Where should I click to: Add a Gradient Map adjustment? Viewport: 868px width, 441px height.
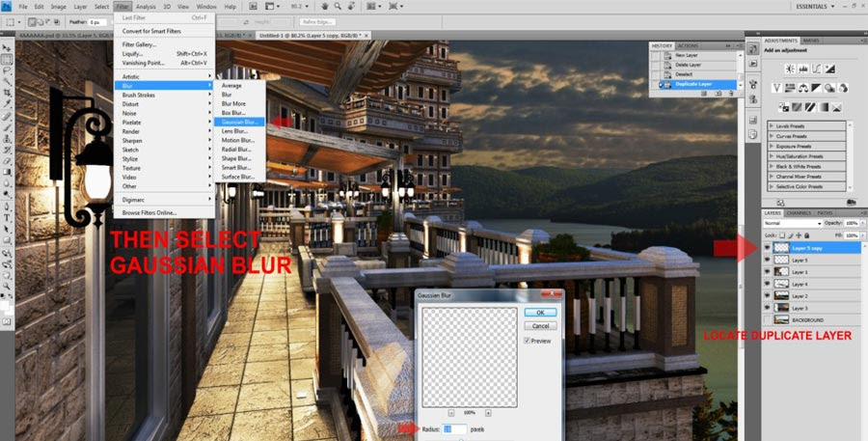click(824, 107)
